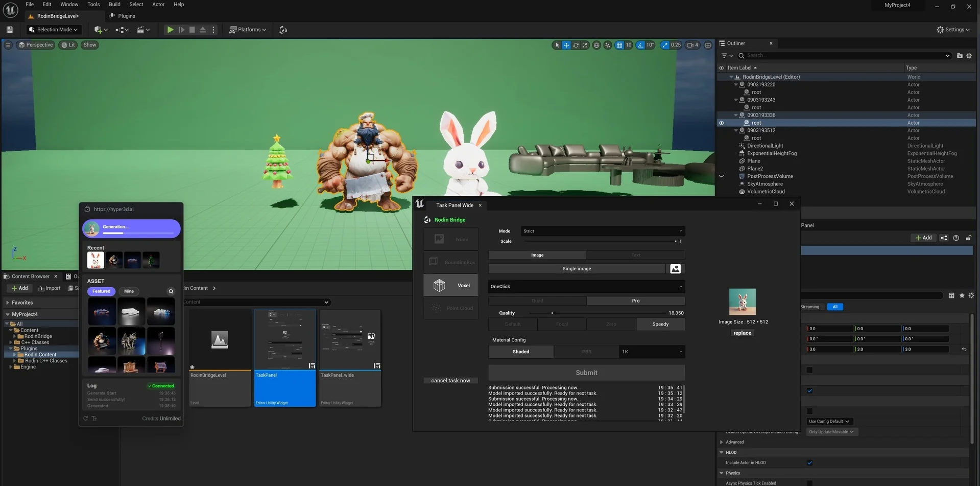
Task: Toggle the visibility eye for the selected root actor
Action: (721, 123)
